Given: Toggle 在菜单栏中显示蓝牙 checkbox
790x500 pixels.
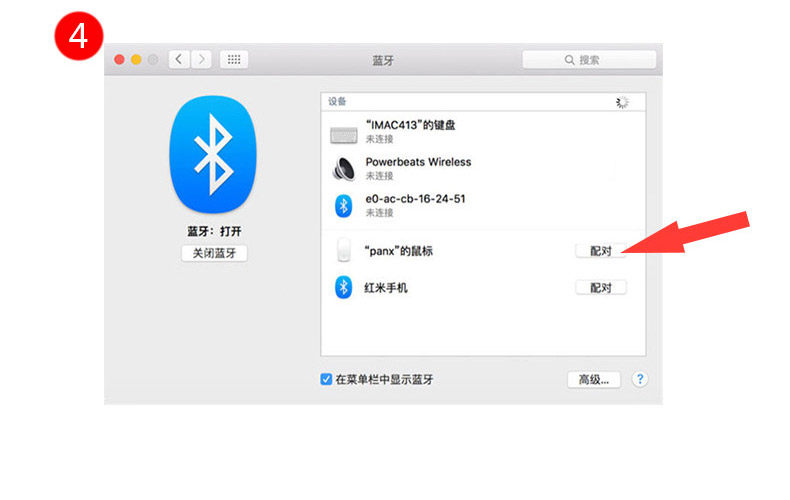Looking at the screenshot, I should pos(326,379).
